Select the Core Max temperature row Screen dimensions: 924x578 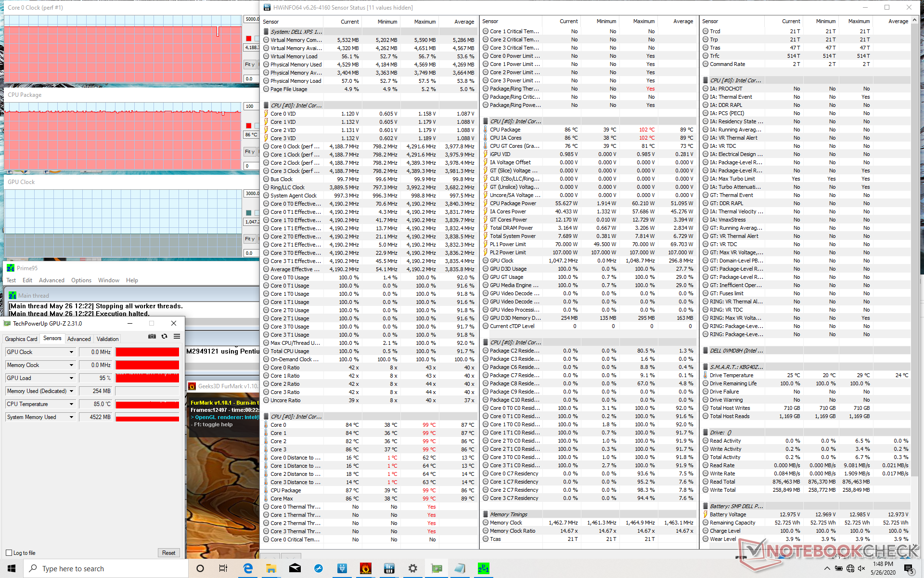pos(370,499)
